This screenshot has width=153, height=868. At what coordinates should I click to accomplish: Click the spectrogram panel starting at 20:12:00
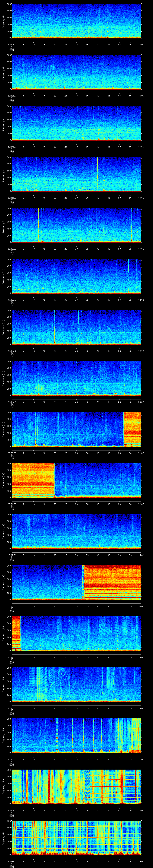77,21
